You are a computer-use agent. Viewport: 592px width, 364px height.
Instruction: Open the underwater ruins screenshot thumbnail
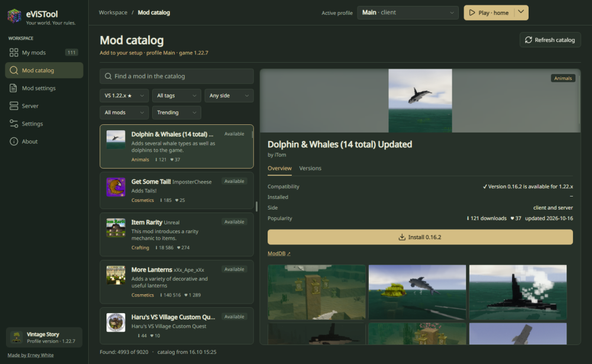pyautogui.click(x=316, y=292)
